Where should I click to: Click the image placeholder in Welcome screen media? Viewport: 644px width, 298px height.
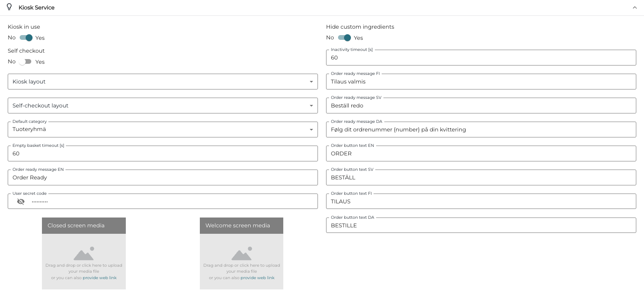click(242, 253)
